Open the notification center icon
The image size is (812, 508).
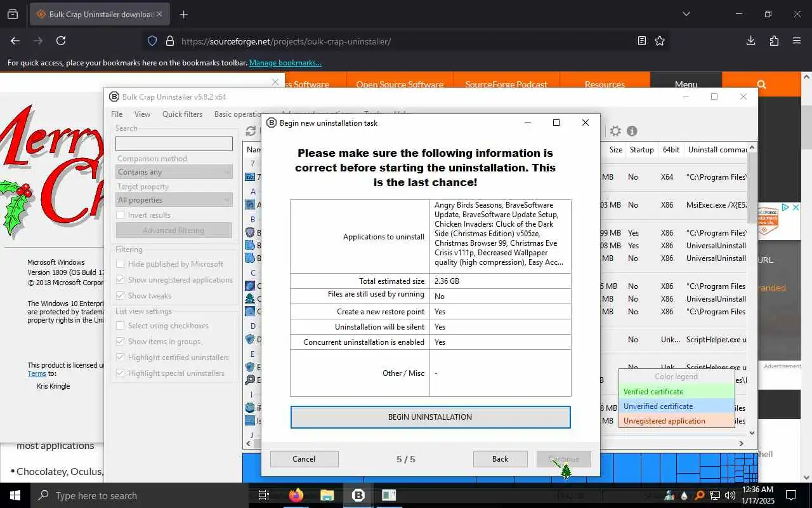(791, 495)
